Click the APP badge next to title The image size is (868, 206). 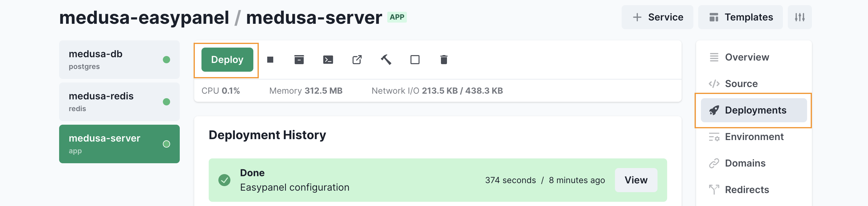pos(397,17)
